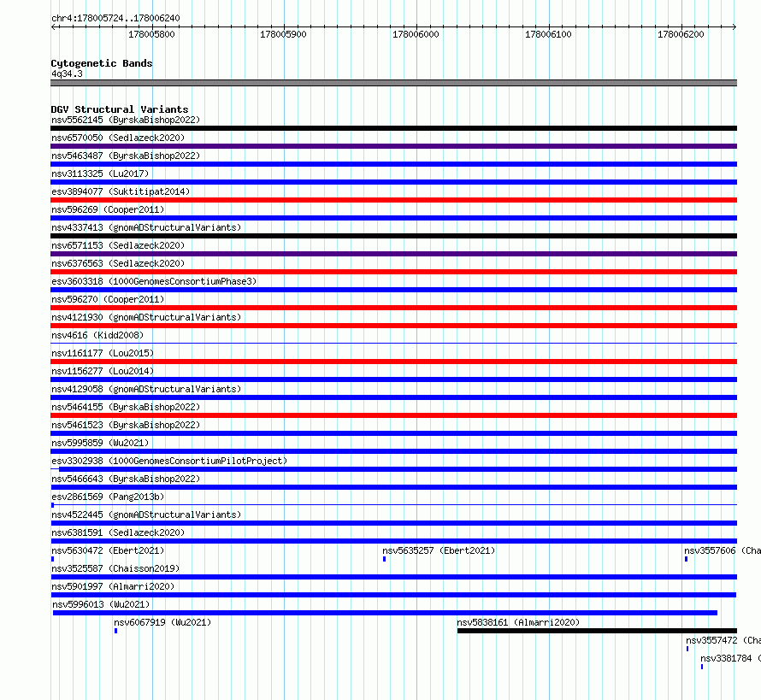Click nsv596270 (Cooper2011) label
Viewport: 761px width, 700px height.
tap(108, 299)
